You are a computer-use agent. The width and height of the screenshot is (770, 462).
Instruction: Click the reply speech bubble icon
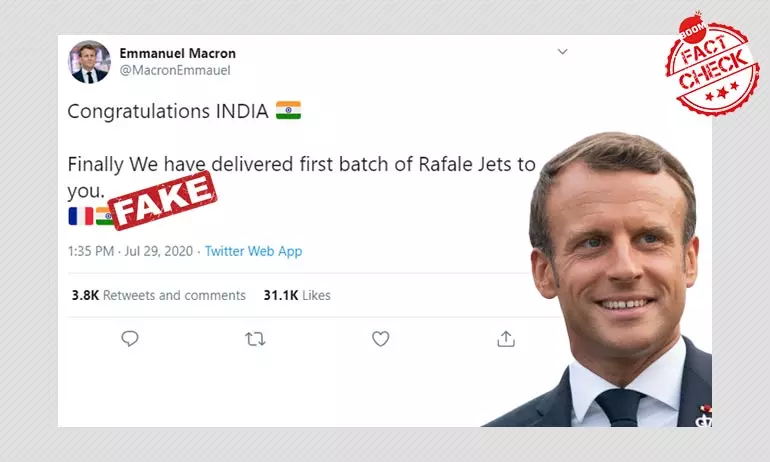click(x=130, y=339)
